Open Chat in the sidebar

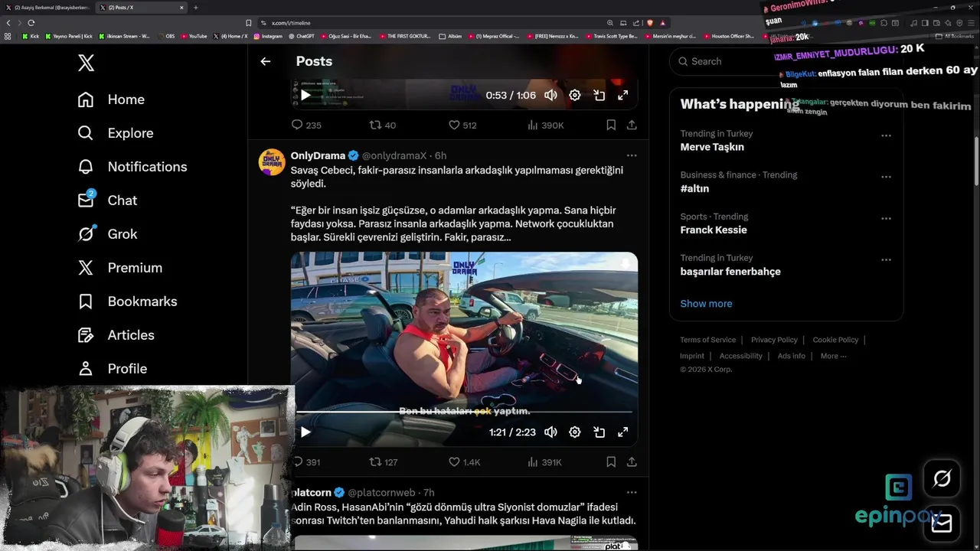[x=107, y=201]
